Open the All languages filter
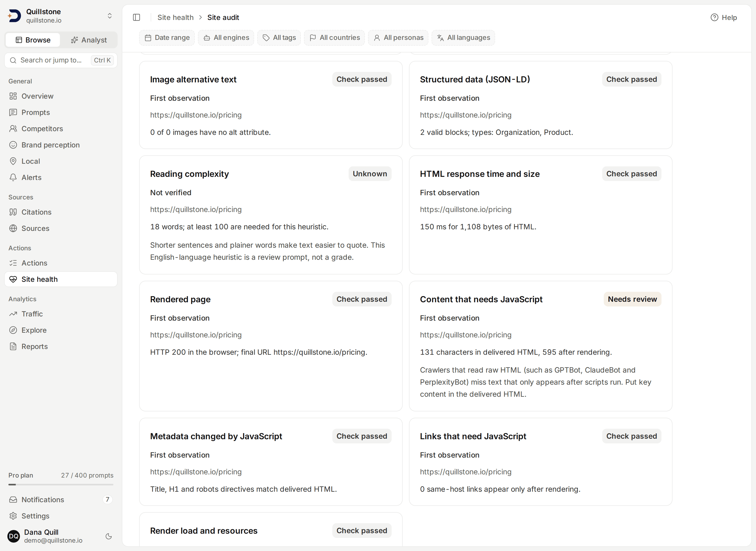The height and width of the screenshot is (551, 756). (x=463, y=38)
